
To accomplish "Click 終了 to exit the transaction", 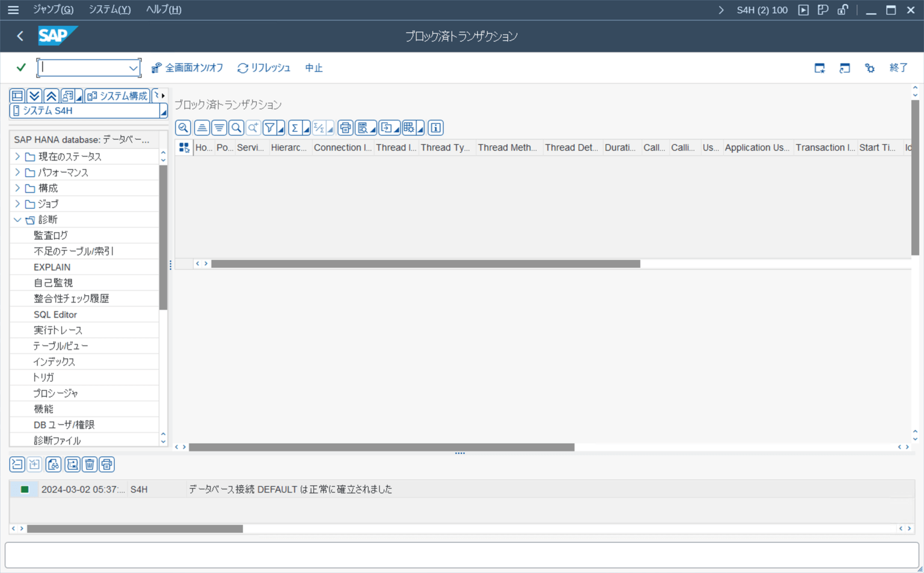I will 898,67.
